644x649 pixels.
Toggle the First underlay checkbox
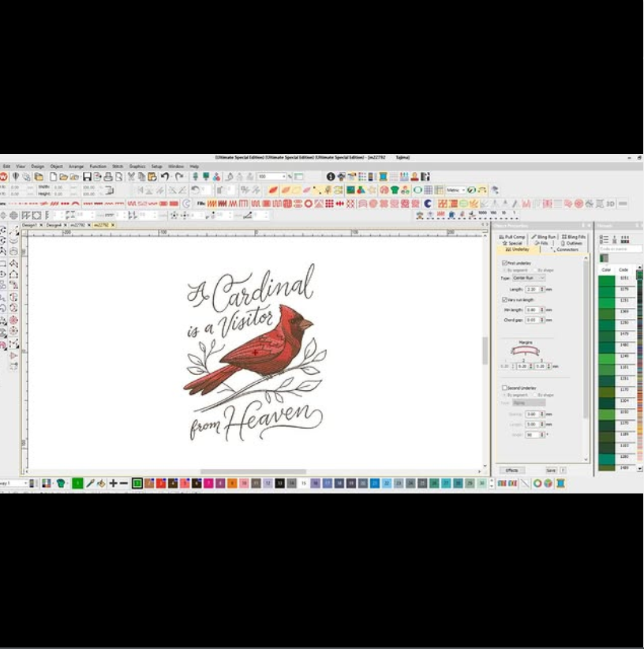[x=504, y=263]
